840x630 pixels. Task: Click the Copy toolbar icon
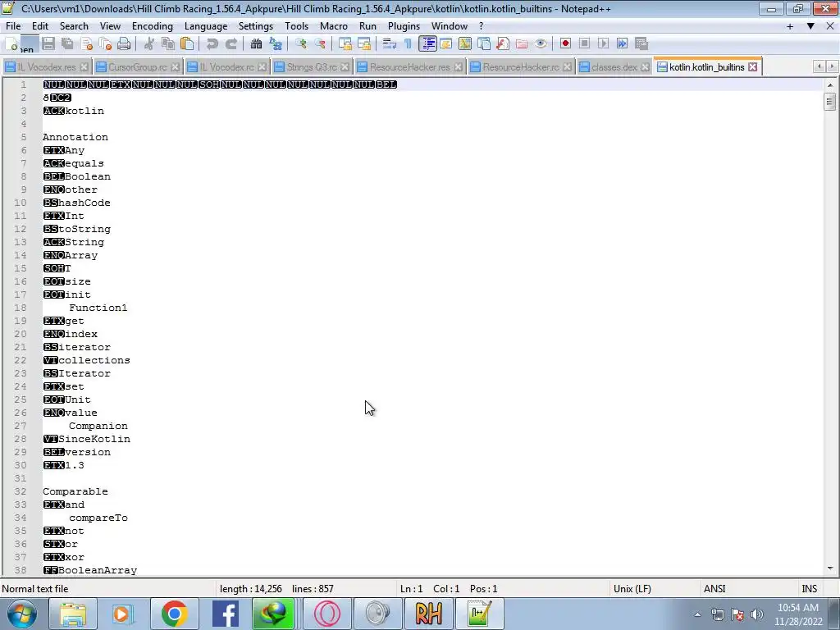pos(167,44)
